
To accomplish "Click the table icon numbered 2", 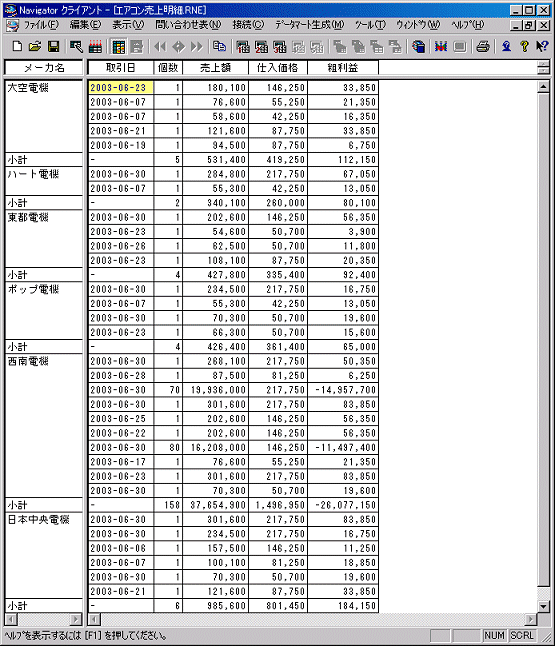I will [x=261, y=47].
